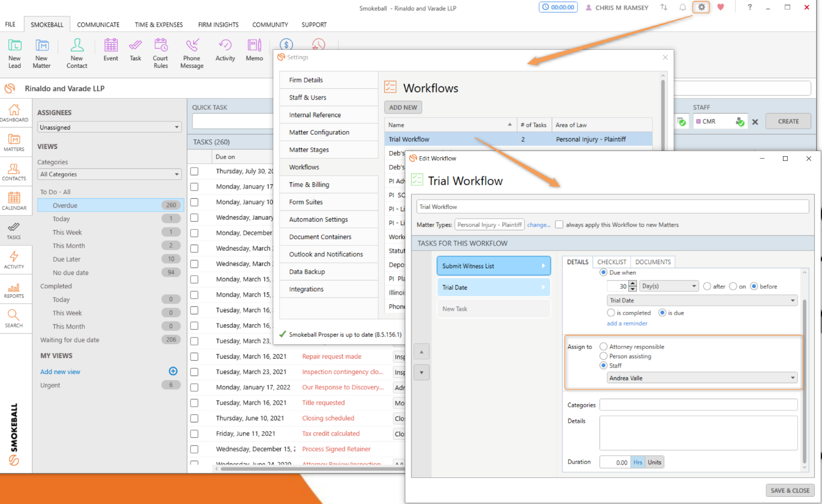Open the Unassigned assignees dropdown
This screenshot has width=822, height=504.
tap(110, 127)
